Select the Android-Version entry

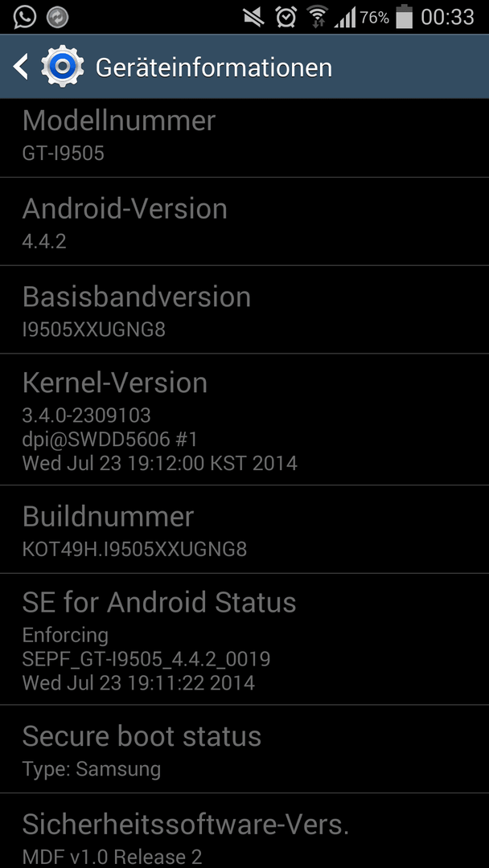coord(244,222)
